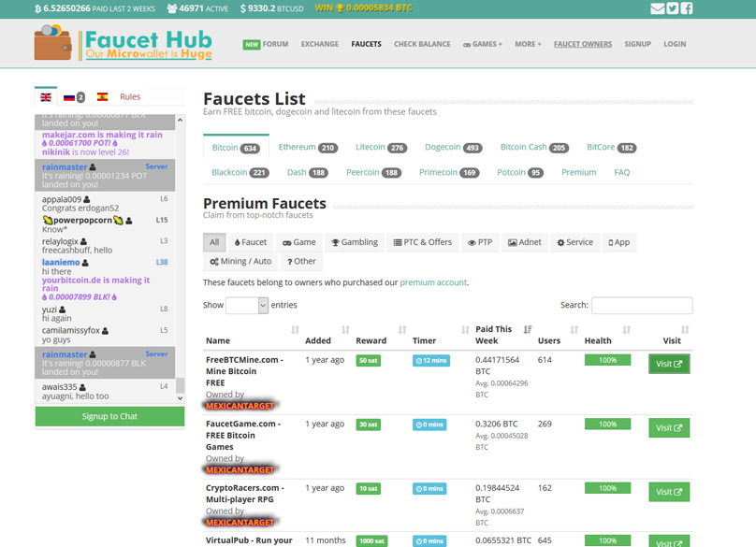Select the Potcoin 95 tab
Viewport: 756px width, 547px height.
click(520, 173)
